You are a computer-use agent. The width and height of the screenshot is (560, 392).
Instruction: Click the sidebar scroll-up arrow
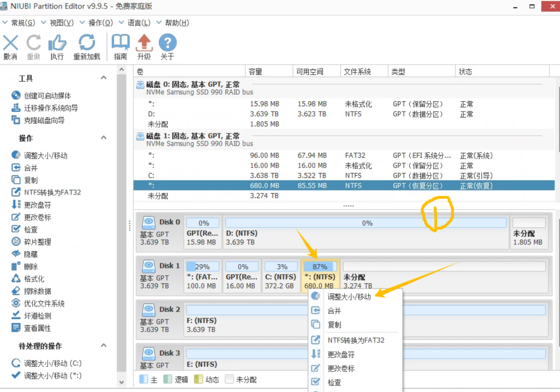122,69
